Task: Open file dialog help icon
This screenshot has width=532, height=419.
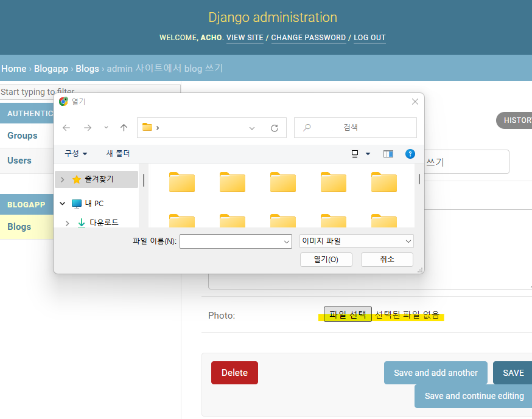Action: (410, 154)
